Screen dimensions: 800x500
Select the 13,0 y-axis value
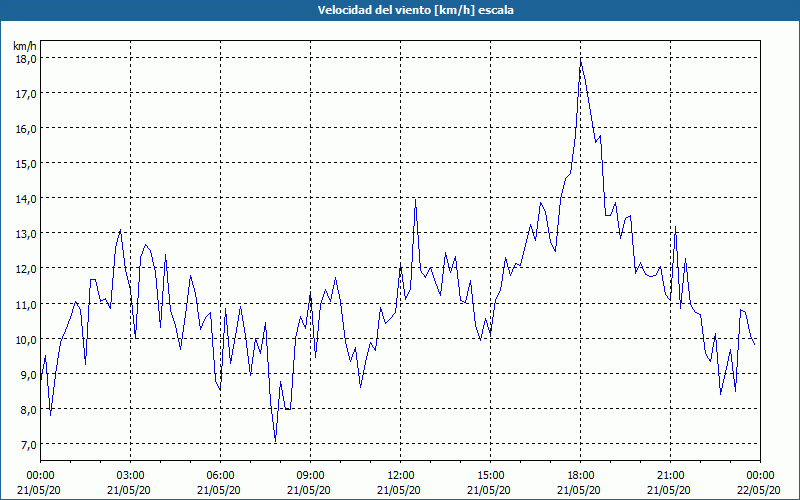pyautogui.click(x=26, y=234)
